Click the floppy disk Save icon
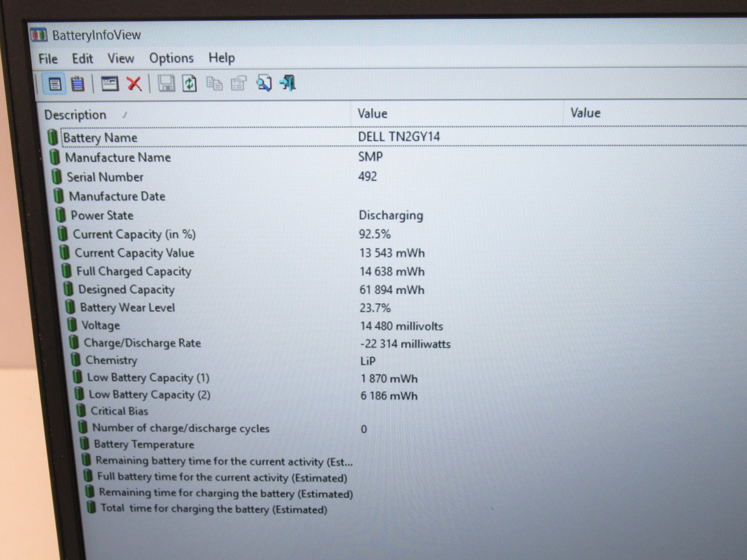The image size is (747, 560). [167, 83]
